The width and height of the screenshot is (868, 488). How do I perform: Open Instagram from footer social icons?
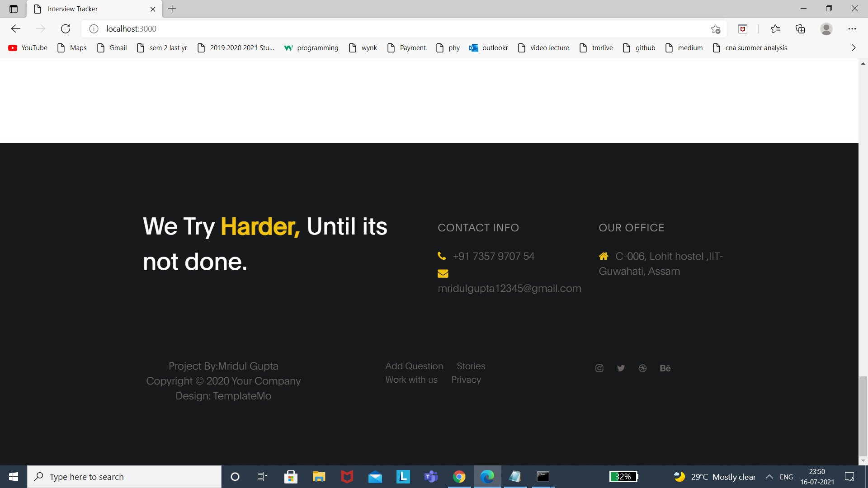[x=599, y=368]
